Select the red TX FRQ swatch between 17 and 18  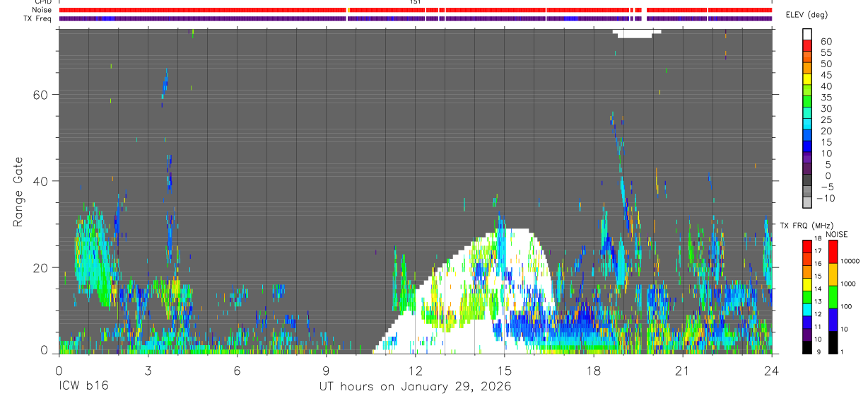tap(807, 246)
